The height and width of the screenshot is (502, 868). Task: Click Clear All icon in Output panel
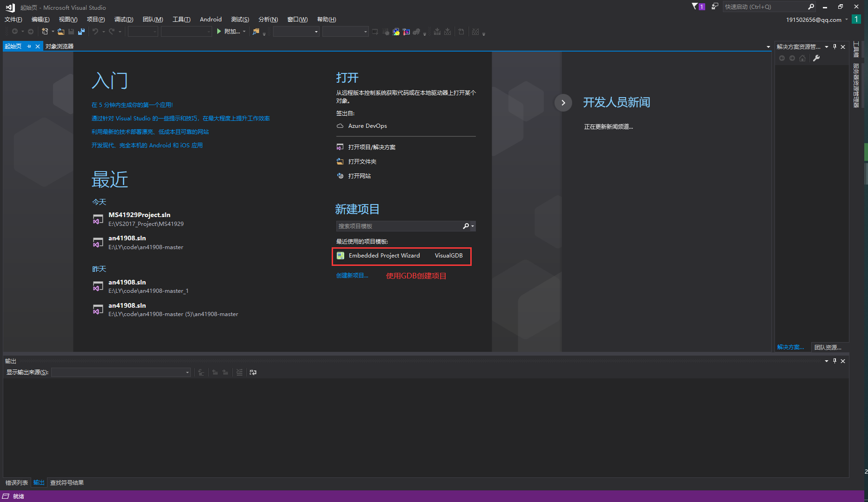(239, 372)
